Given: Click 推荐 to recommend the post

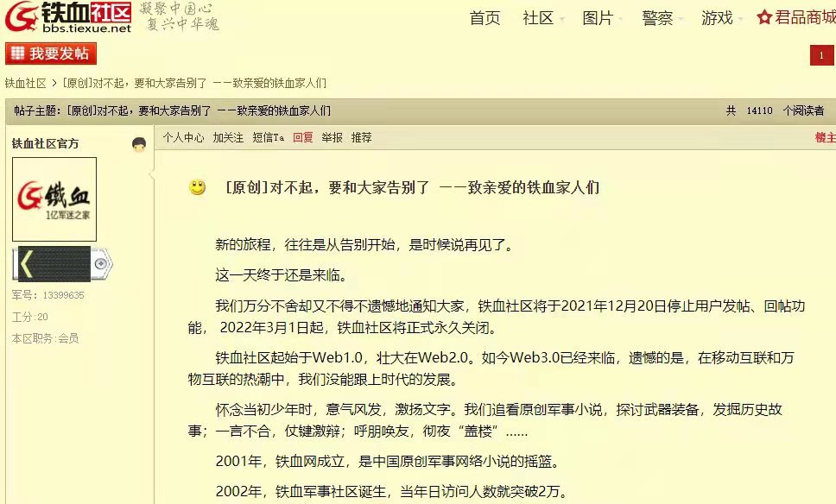Looking at the screenshot, I should tap(362, 137).
